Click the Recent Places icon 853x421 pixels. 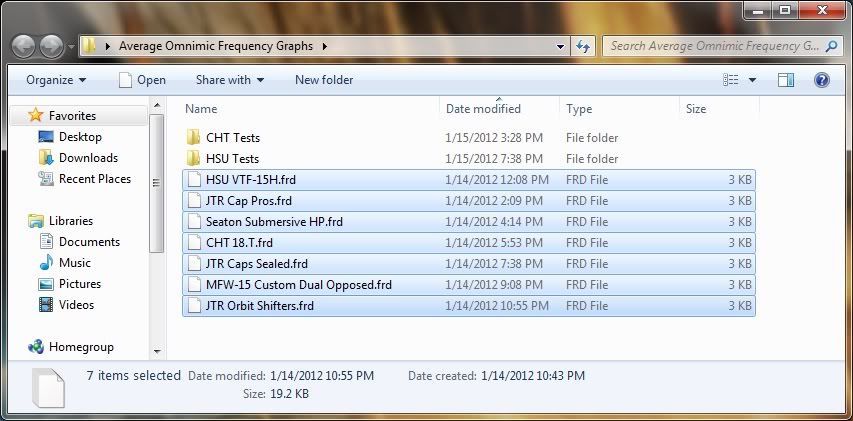[x=46, y=179]
